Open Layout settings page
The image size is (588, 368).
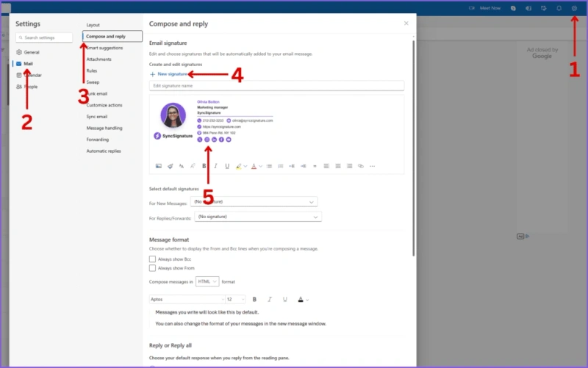pyautogui.click(x=93, y=25)
